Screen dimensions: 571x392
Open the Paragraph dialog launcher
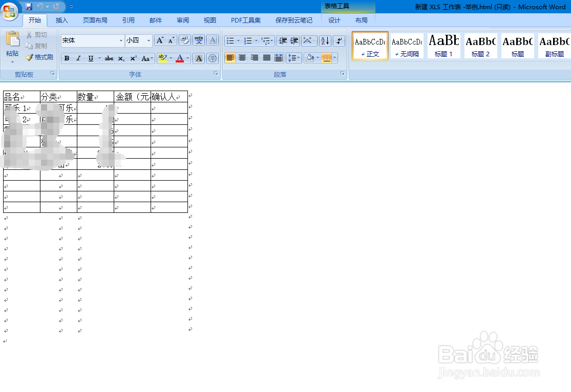(342, 74)
